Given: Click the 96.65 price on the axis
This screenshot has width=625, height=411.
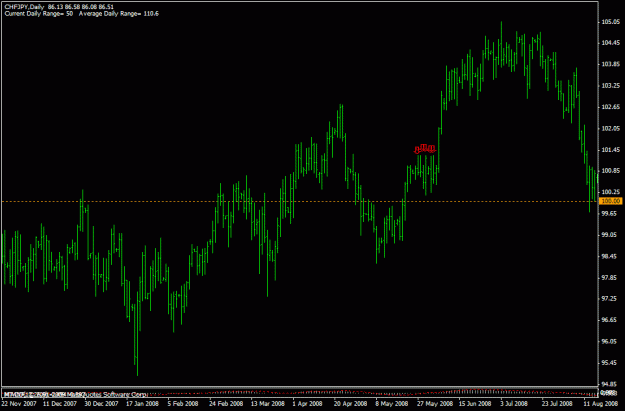Looking at the screenshot, I should (609, 320).
